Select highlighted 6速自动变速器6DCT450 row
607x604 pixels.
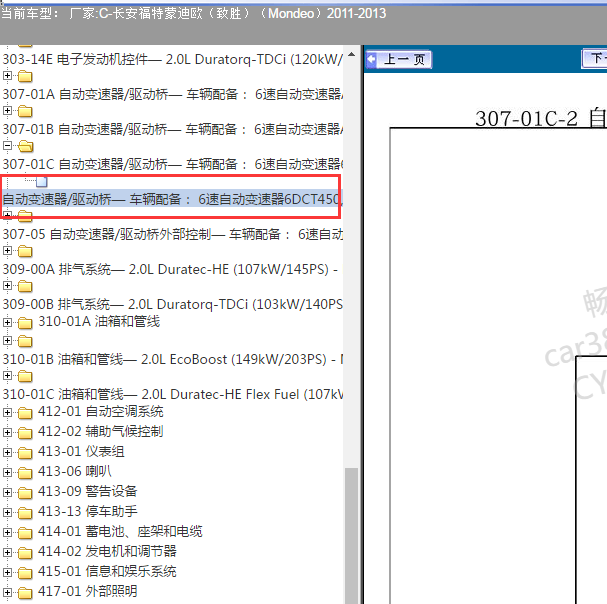coord(172,199)
